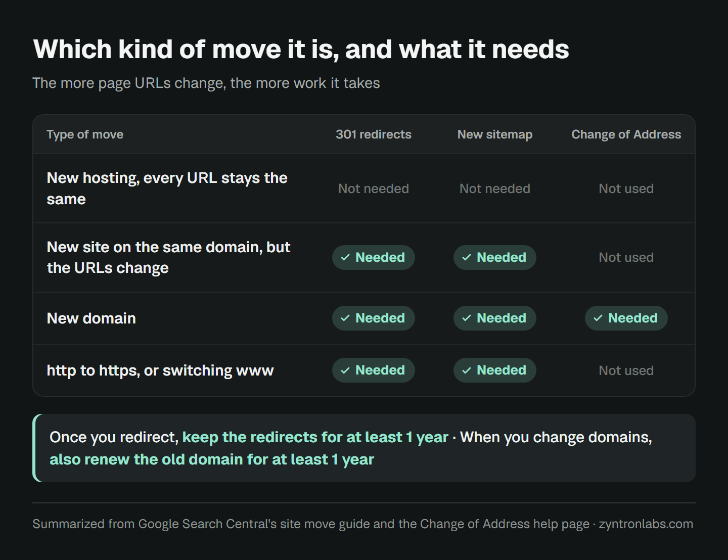
Task: Click New sitemap 'Needed' badge in http to https row
Action: coord(495,370)
